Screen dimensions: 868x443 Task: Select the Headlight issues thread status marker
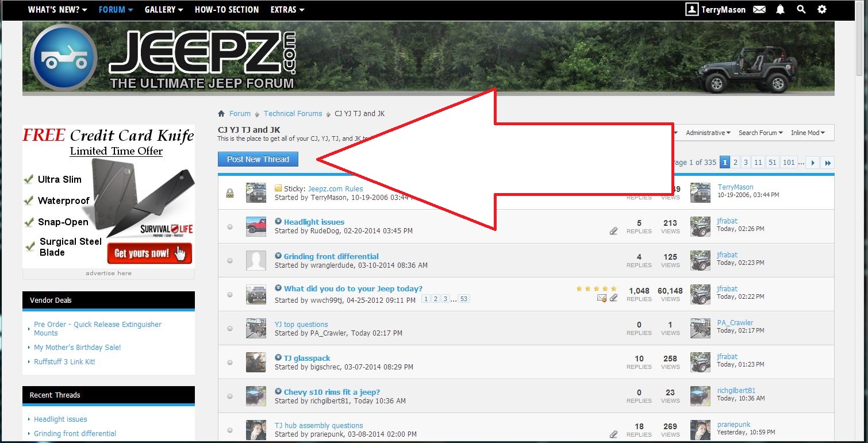(x=231, y=227)
